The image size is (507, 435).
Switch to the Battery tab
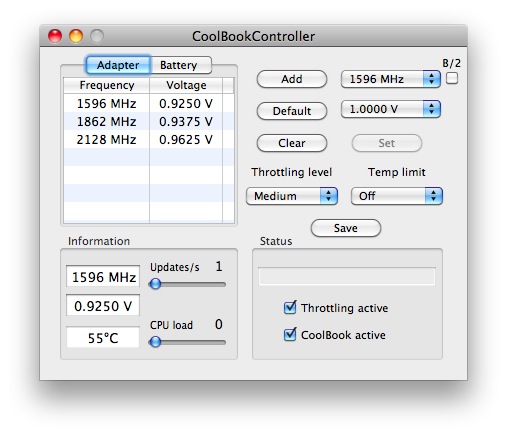coord(181,65)
